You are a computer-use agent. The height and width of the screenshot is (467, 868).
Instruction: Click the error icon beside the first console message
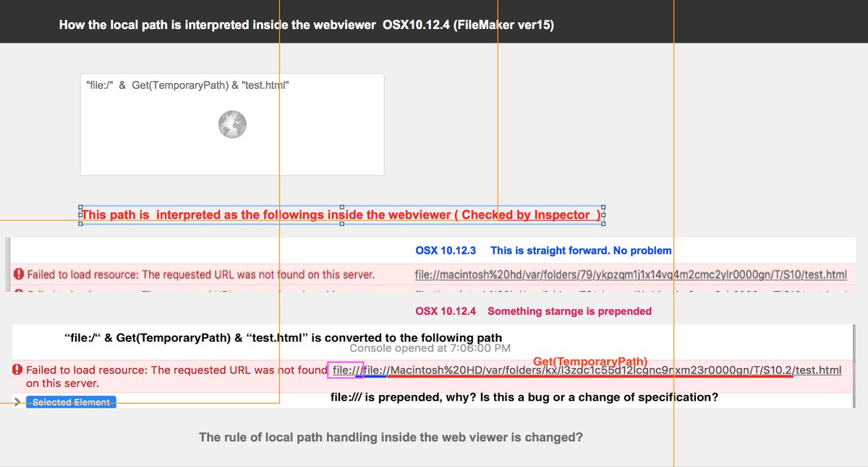17,275
